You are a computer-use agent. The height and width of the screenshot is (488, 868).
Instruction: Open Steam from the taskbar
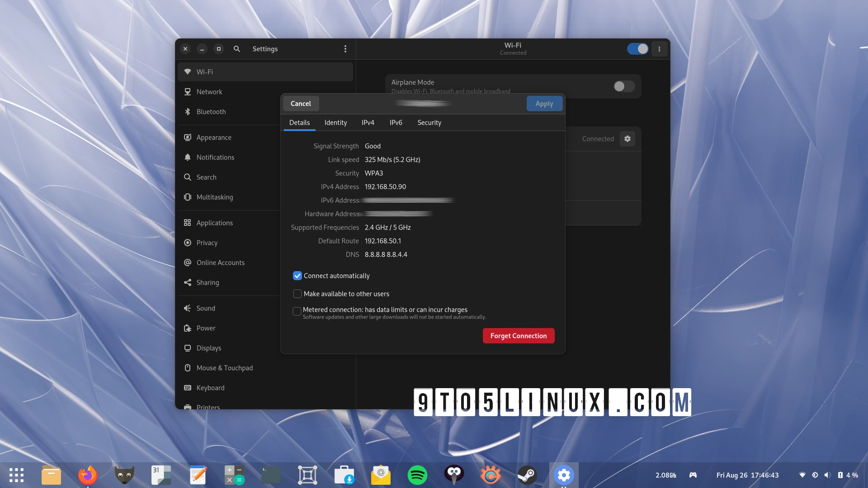[x=527, y=475]
